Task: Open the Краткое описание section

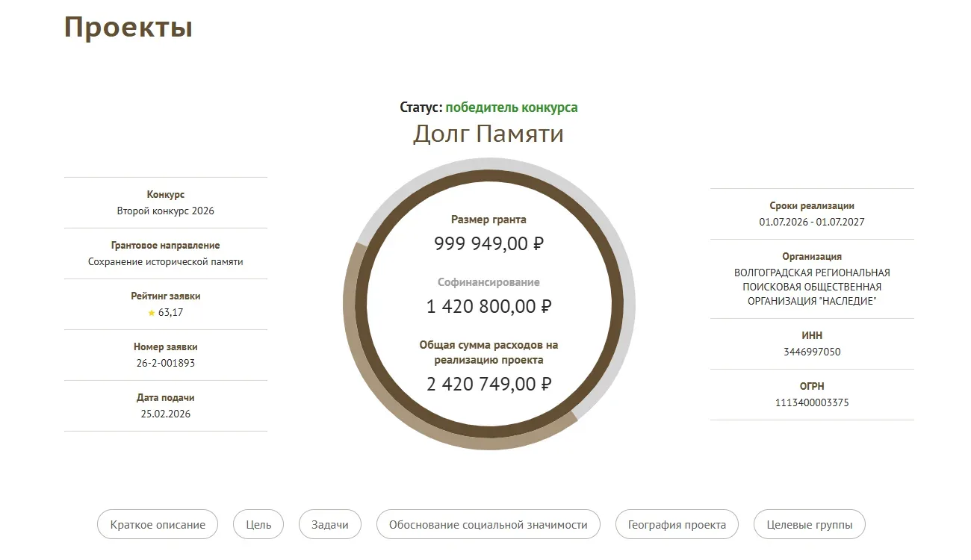Action: click(158, 525)
